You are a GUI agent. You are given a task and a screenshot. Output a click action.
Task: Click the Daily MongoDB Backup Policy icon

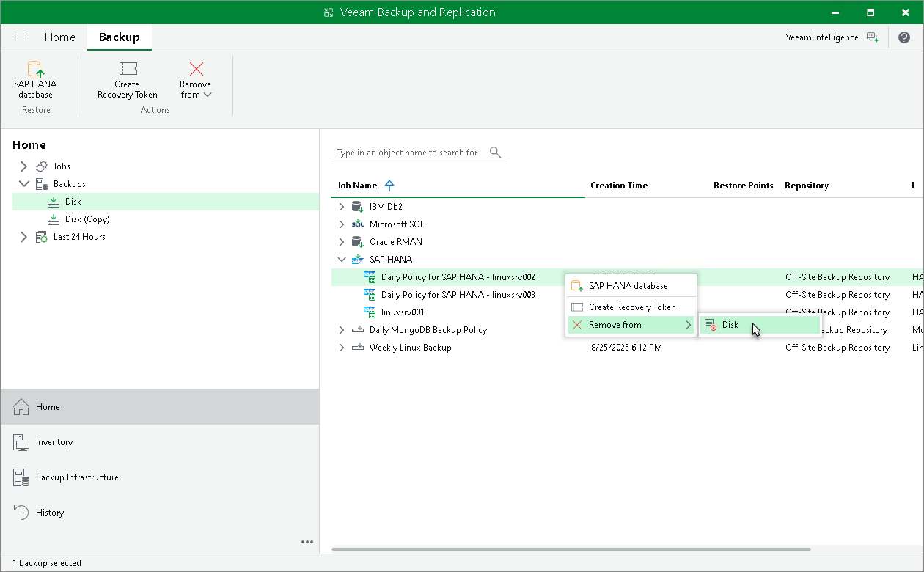tap(358, 330)
